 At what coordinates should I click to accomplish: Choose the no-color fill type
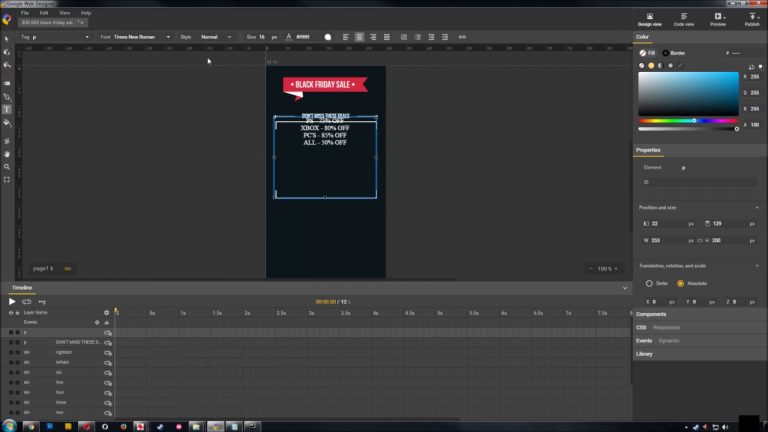pos(642,65)
